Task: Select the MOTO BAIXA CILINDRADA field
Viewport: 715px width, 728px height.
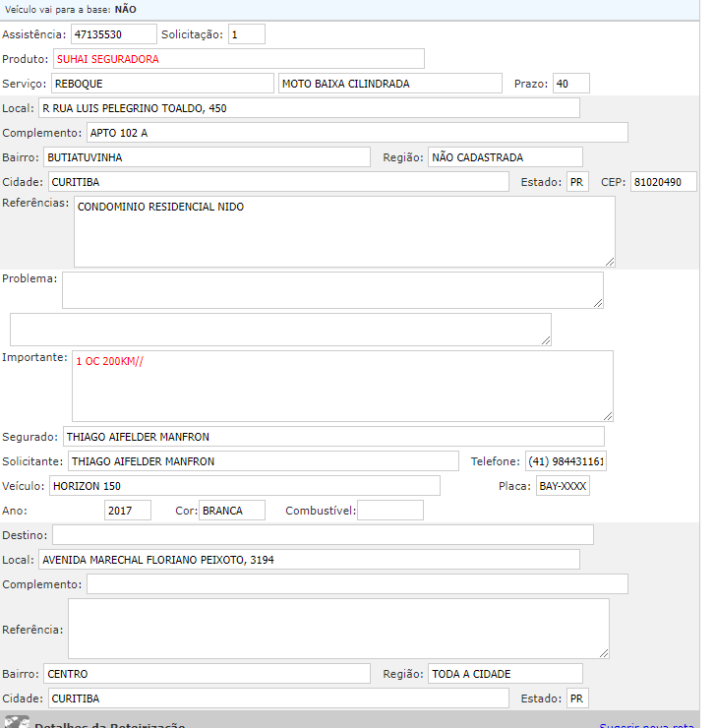Action: click(x=389, y=84)
